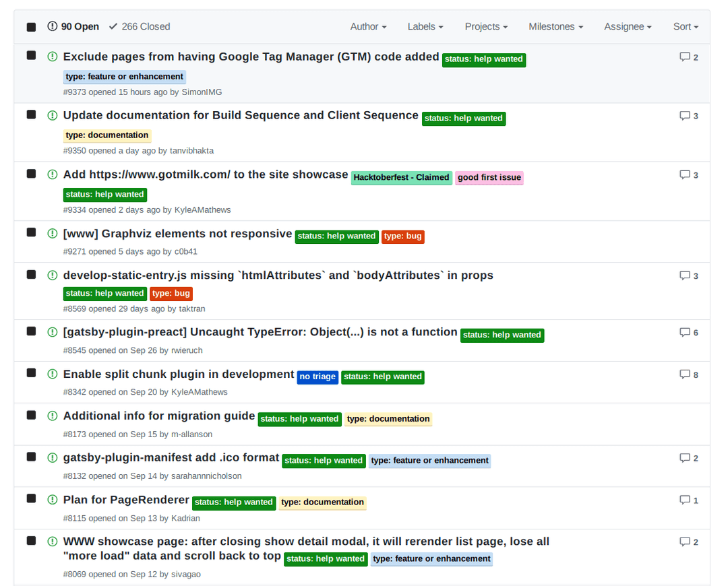Select checkbox for Update documentation issue
Image resolution: width=728 pixels, height=586 pixels.
click(31, 115)
